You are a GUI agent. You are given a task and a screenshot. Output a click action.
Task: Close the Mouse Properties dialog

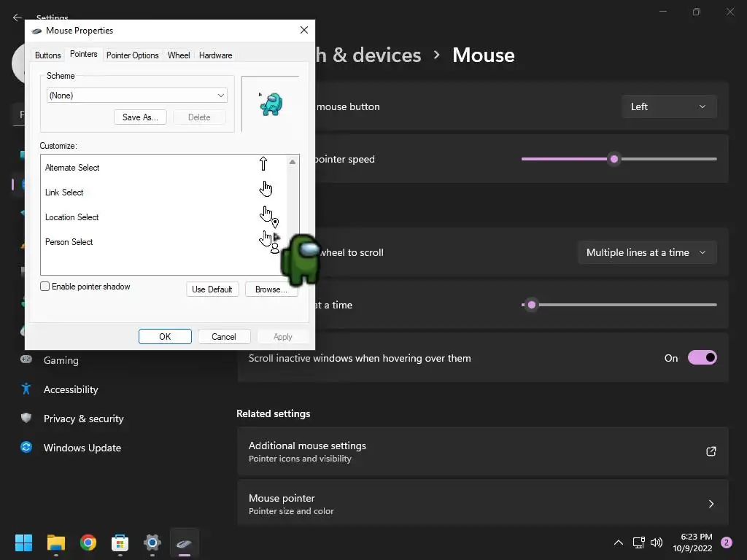pyautogui.click(x=304, y=30)
